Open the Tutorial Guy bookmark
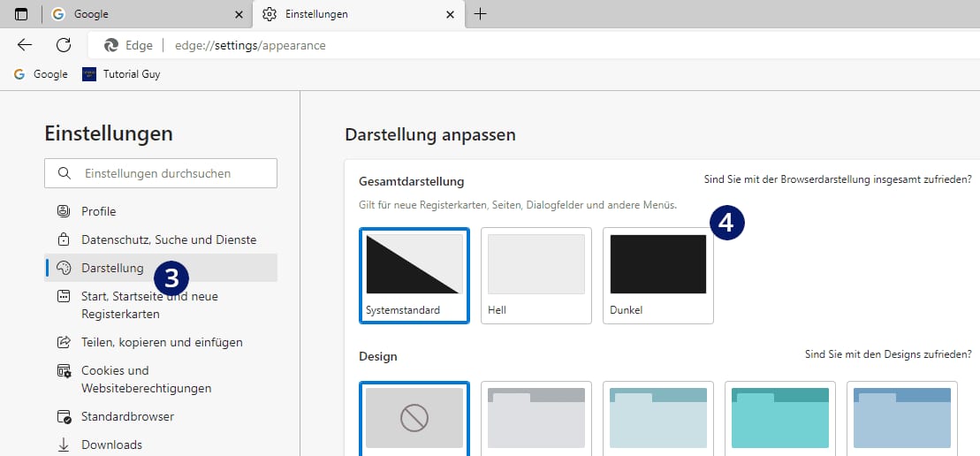 [x=121, y=74]
